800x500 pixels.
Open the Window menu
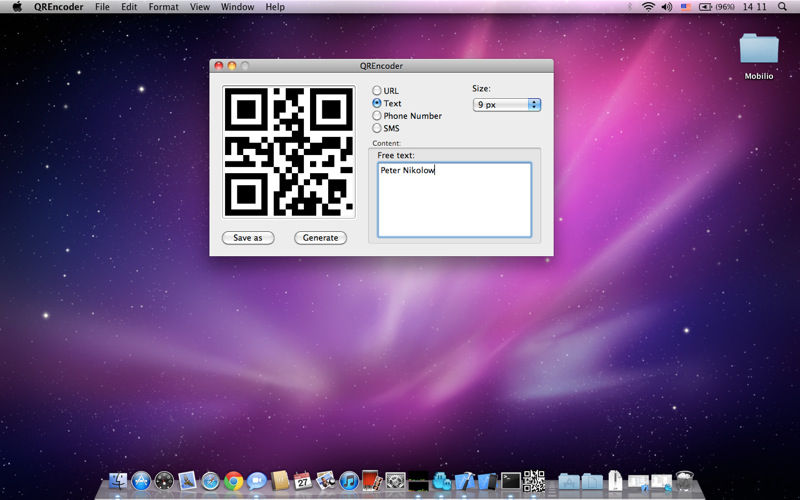[x=237, y=7]
